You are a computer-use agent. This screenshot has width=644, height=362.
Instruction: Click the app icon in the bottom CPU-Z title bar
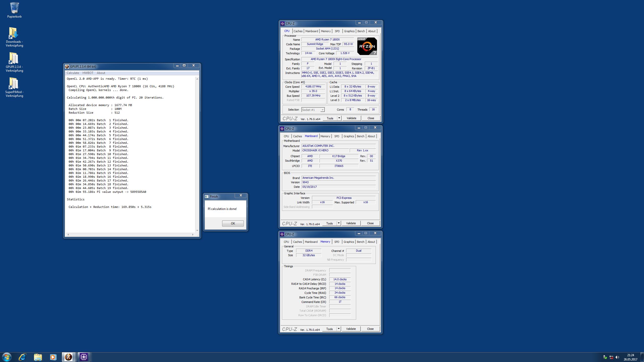coord(282,234)
